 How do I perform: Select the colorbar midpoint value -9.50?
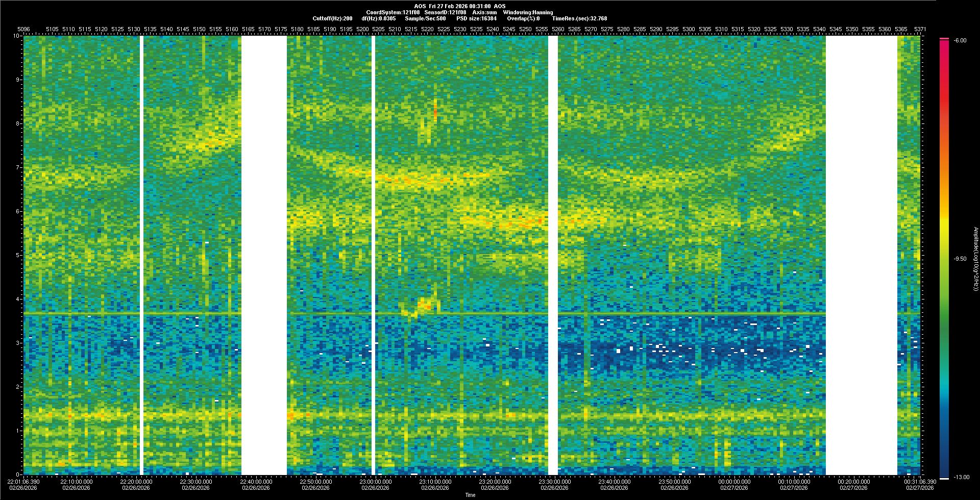click(x=959, y=259)
